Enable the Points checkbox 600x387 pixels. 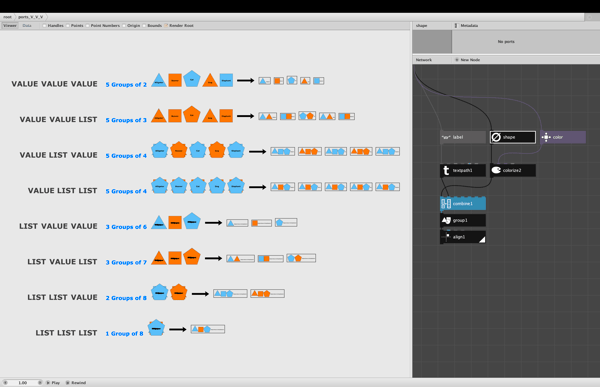[68, 26]
